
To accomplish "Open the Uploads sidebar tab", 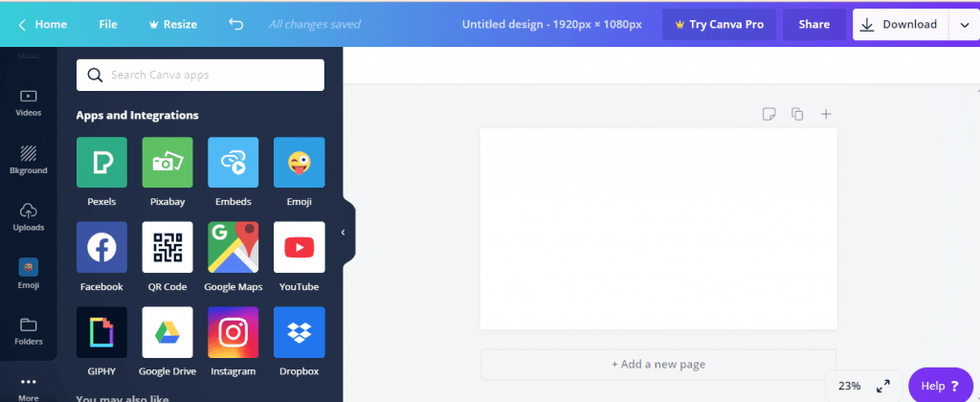I will pyautogui.click(x=28, y=217).
